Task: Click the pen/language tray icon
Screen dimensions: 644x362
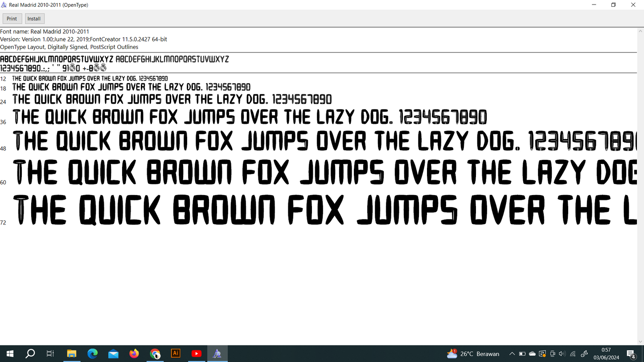Action: pyautogui.click(x=584, y=354)
